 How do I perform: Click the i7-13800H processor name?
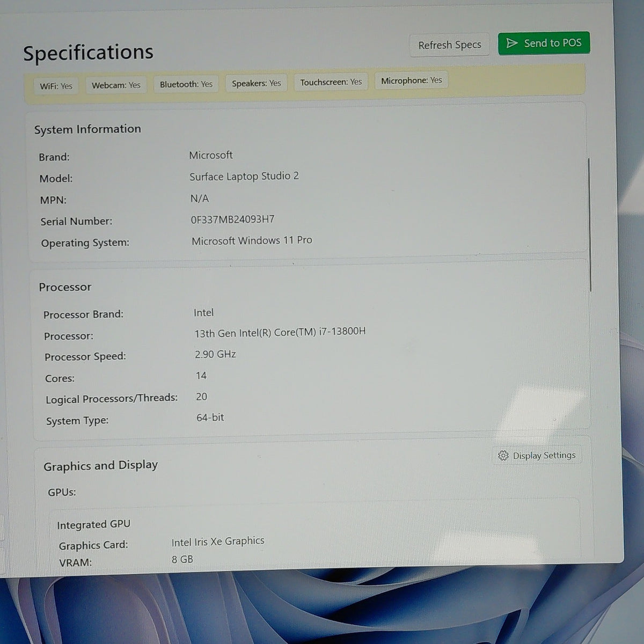(280, 333)
